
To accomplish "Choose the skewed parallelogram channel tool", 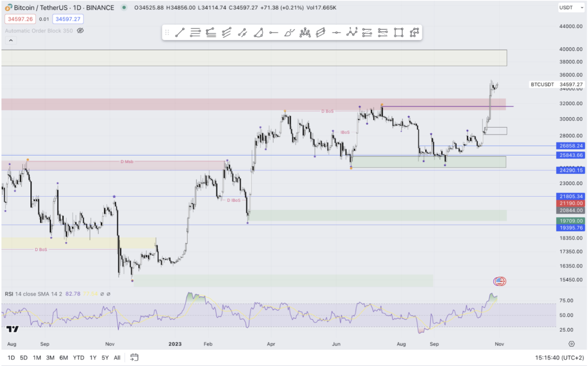I will coord(321,33).
